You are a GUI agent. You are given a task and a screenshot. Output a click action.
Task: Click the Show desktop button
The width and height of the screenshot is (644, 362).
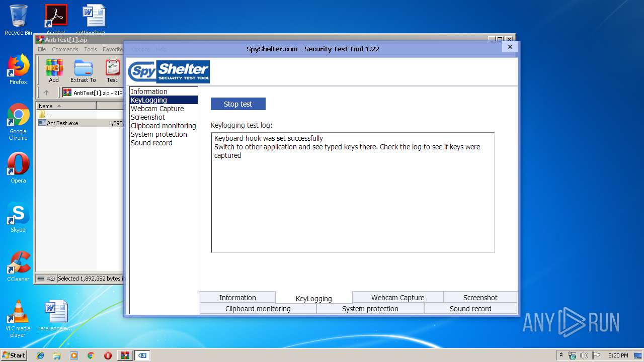pos(638,355)
